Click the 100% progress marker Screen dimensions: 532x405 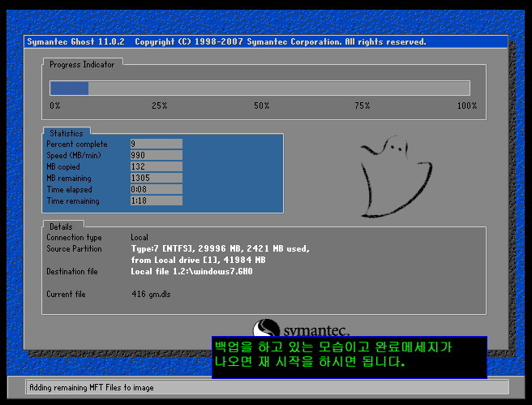pyautogui.click(x=467, y=106)
